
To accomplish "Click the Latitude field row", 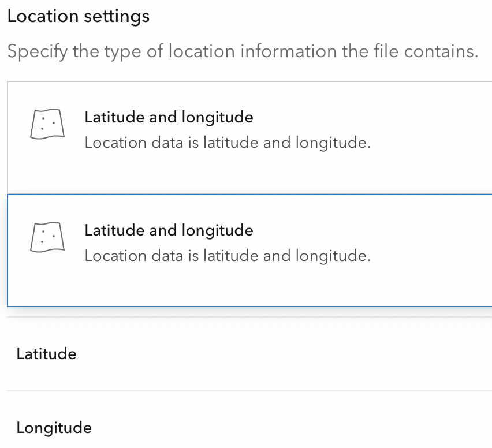I will point(249,354).
